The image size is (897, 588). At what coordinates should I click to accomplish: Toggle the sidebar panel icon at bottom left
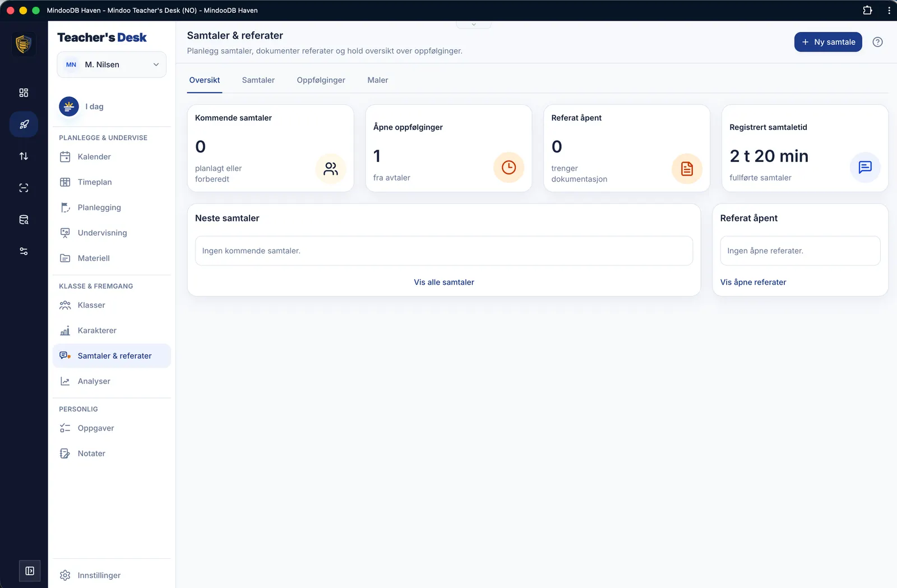[30, 571]
